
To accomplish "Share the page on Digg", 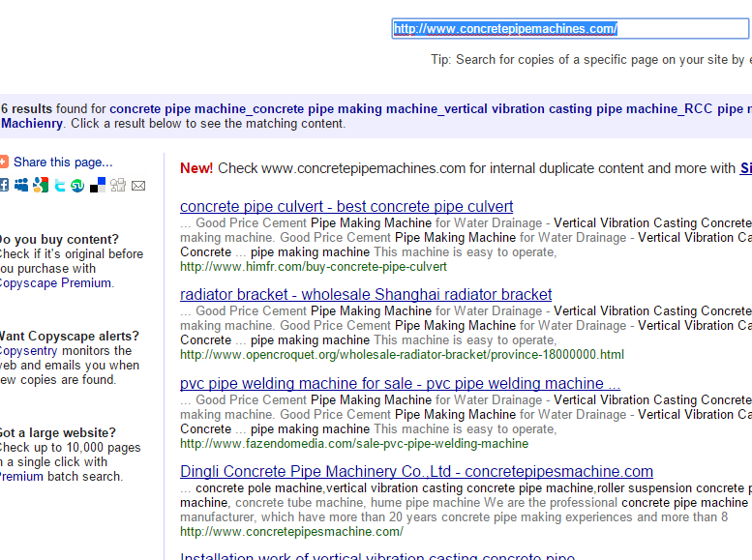I will 118,185.
